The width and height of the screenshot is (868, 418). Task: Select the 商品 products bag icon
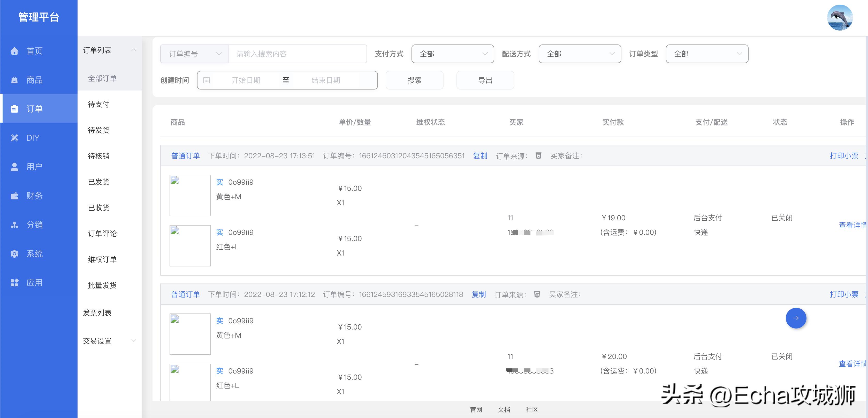[14, 80]
